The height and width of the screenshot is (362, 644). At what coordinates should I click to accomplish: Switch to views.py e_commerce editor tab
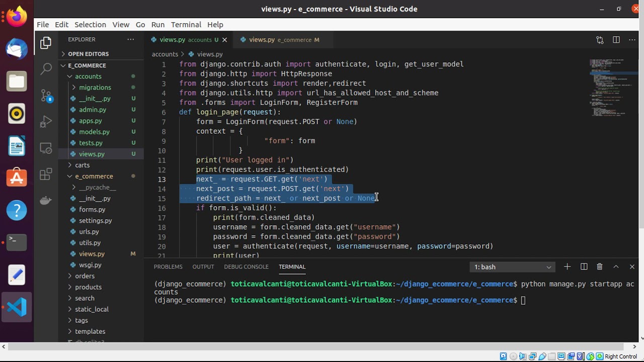pyautogui.click(x=284, y=40)
